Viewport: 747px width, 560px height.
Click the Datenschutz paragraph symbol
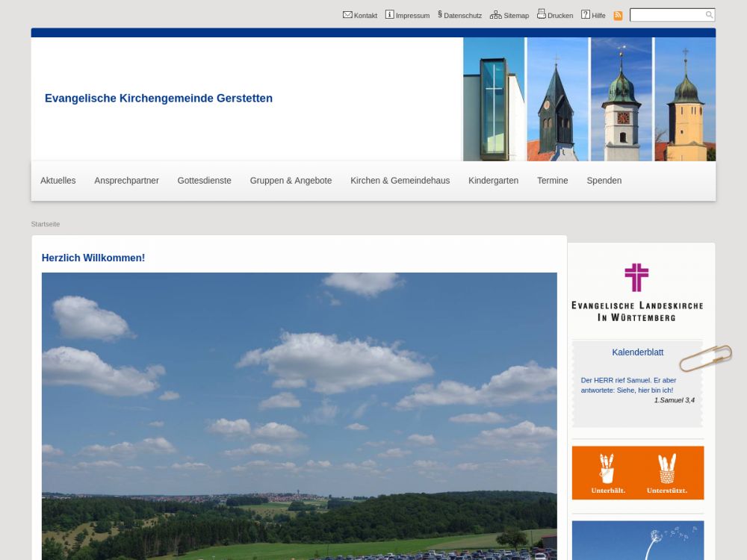tap(440, 15)
